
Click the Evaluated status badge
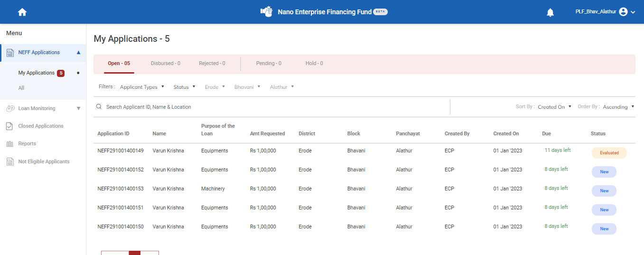click(x=609, y=153)
